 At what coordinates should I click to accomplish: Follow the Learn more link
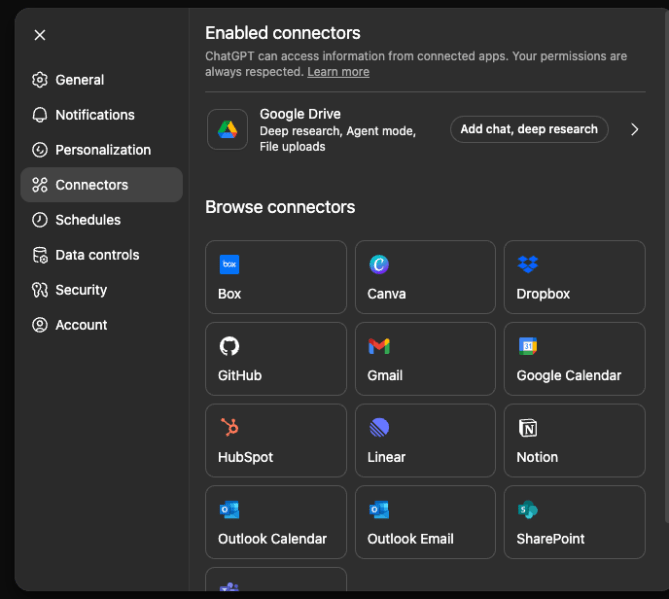338,72
